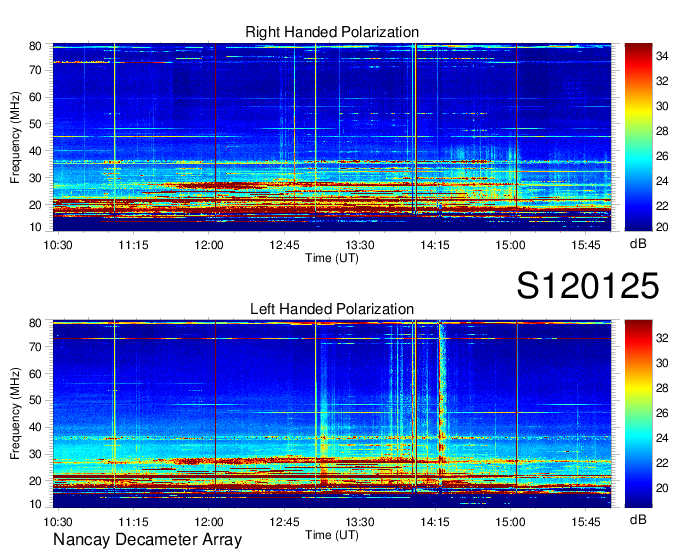680x552 pixels.
Task: Click the 50 frequency tick, top plot
Action: (x=35, y=124)
